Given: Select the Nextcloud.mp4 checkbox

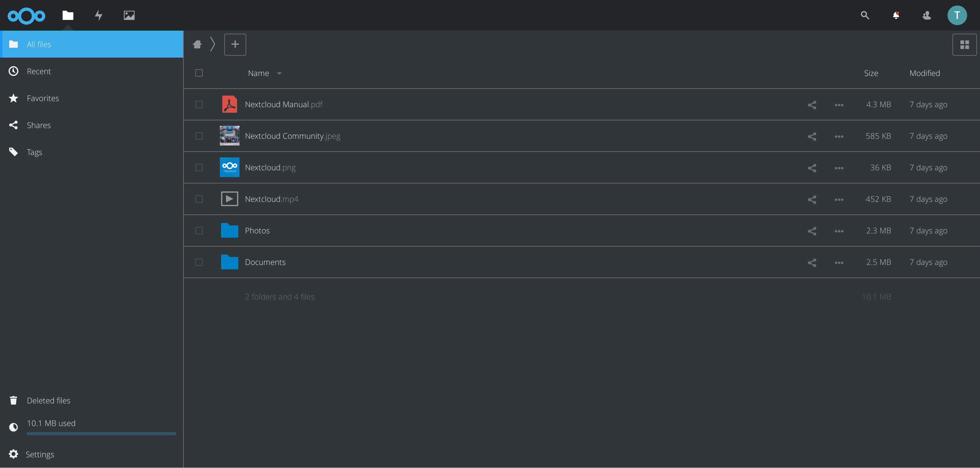Looking at the screenshot, I should point(199,199).
